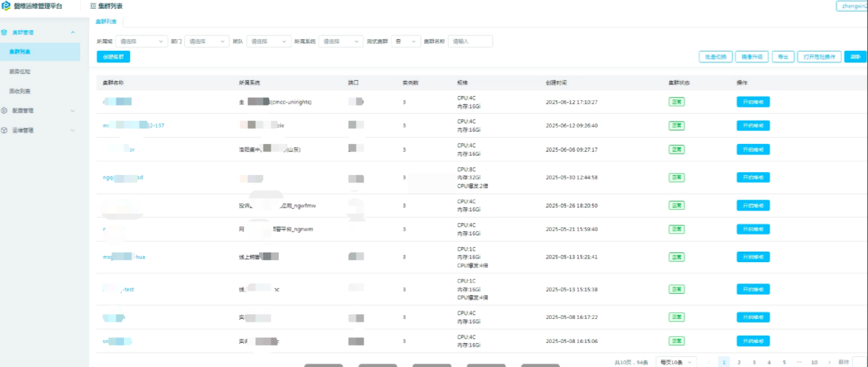
Task: Click the platform logo icon at top left
Action: click(6, 5)
